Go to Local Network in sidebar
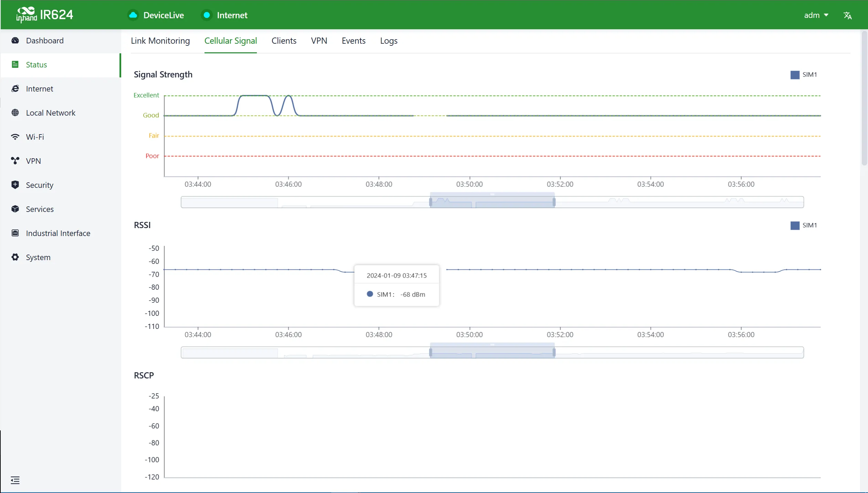Screen dimensions: 868x493 coord(61,113)
